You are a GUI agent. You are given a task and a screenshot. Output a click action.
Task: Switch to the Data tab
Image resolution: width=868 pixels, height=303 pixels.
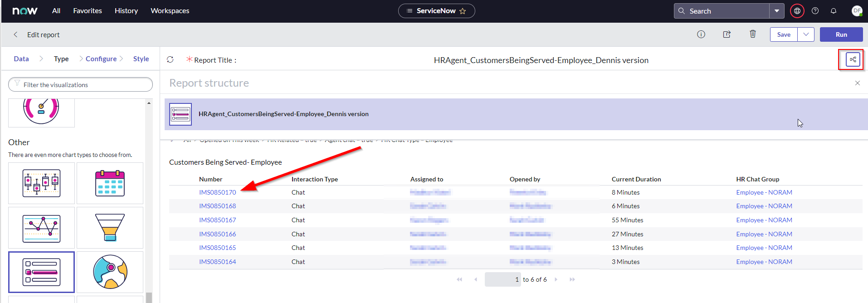[x=21, y=59]
